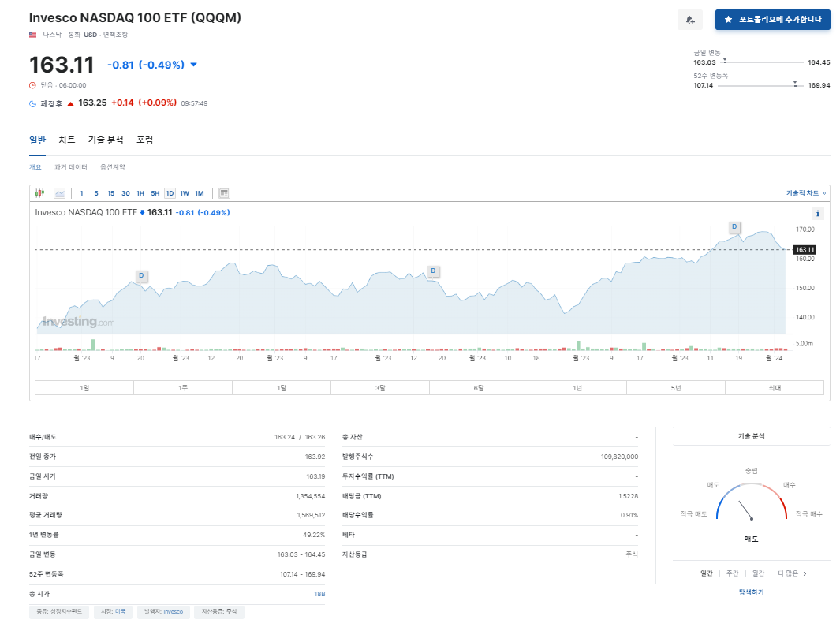Click the alert bell icon
The width and height of the screenshot is (840, 627).
click(x=690, y=20)
